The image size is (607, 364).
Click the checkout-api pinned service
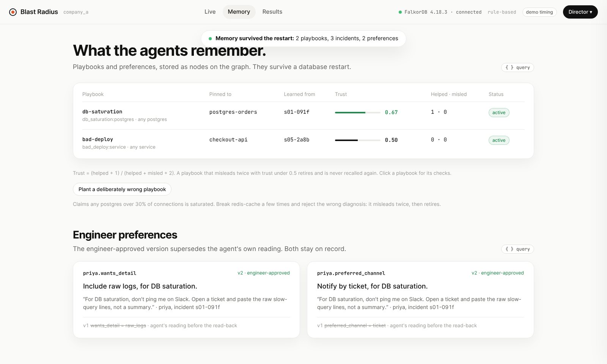(x=228, y=140)
